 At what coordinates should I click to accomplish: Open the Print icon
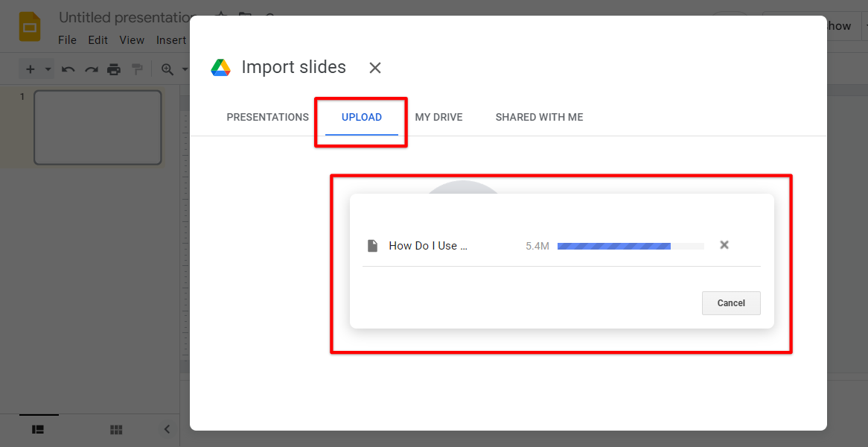coord(114,69)
